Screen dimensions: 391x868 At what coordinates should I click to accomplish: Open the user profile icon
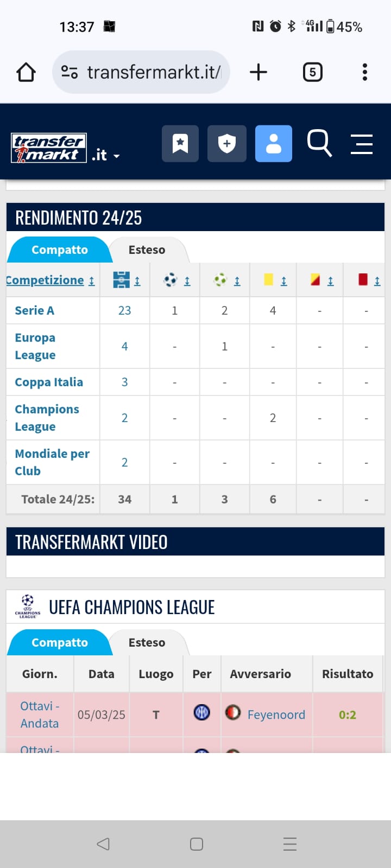point(274,144)
